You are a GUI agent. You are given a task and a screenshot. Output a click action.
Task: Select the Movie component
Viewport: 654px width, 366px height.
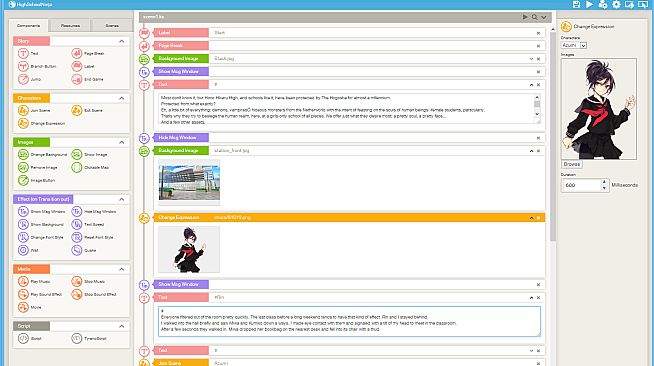30,308
